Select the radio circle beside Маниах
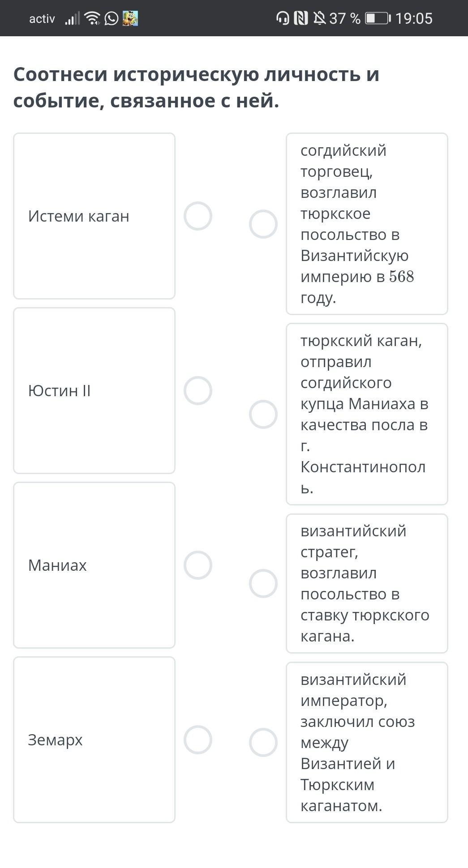The height and width of the screenshot is (868, 468). [x=198, y=565]
